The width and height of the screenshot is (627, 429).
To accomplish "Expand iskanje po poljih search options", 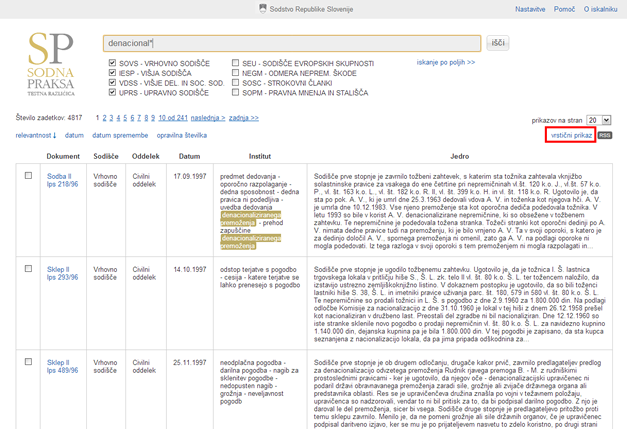I will click(446, 62).
